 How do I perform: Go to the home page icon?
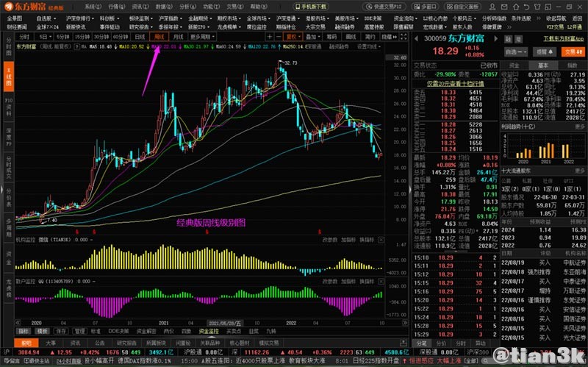click(x=516, y=7)
